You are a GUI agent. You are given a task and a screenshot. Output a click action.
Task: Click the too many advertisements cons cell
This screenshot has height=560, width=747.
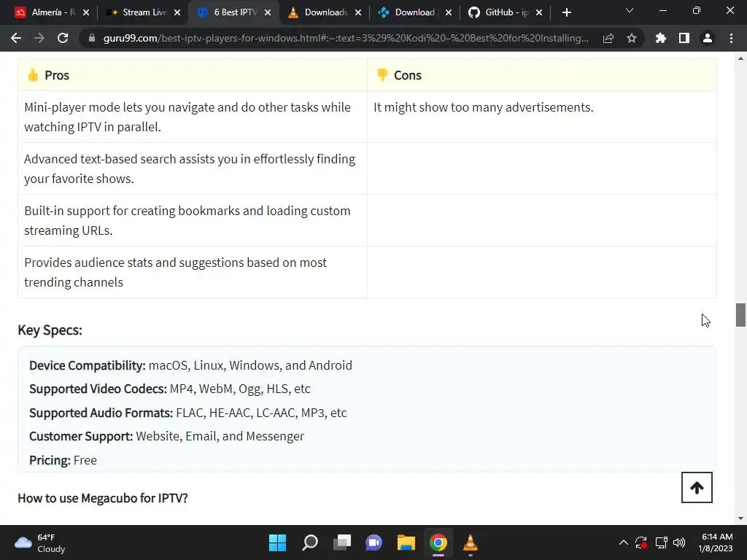click(542, 117)
